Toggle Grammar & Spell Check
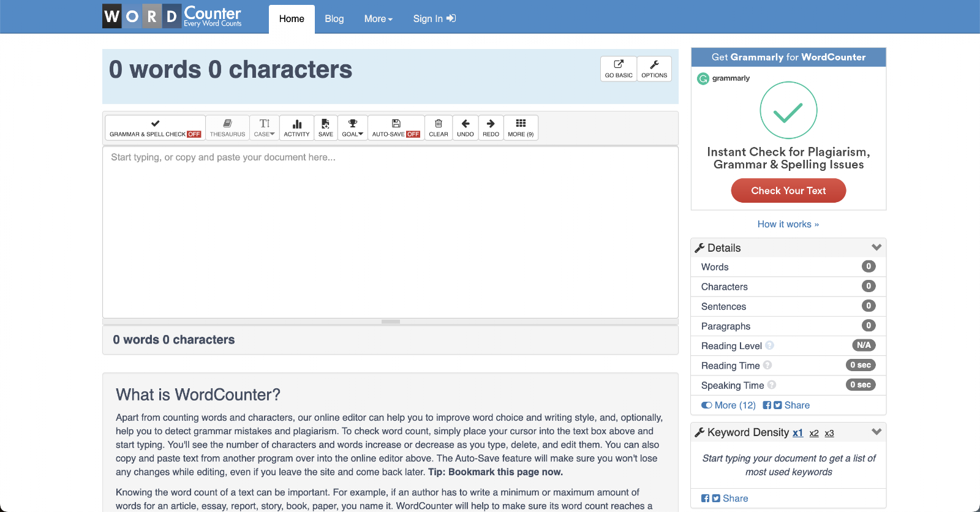Viewport: 980px width, 512px height. (155, 128)
